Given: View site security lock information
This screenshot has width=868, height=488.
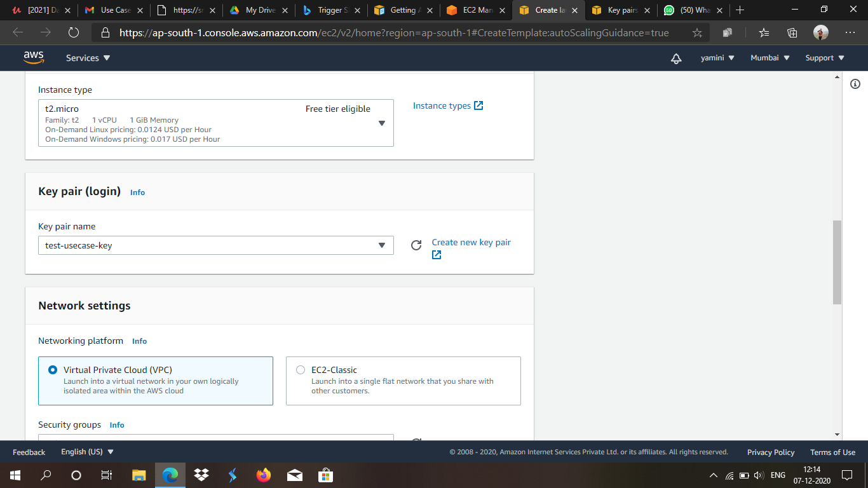Looking at the screenshot, I should tap(105, 32).
